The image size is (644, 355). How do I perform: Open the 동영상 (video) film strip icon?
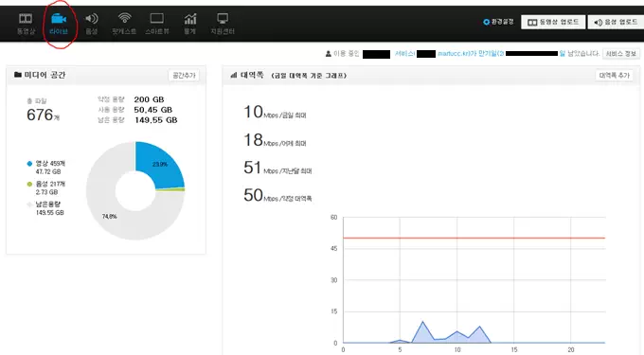tap(26, 19)
